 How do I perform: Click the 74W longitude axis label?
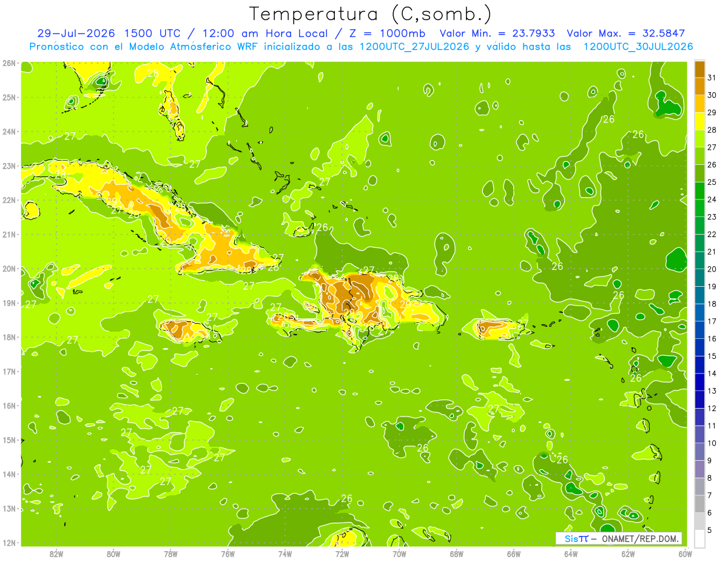pyautogui.click(x=285, y=554)
